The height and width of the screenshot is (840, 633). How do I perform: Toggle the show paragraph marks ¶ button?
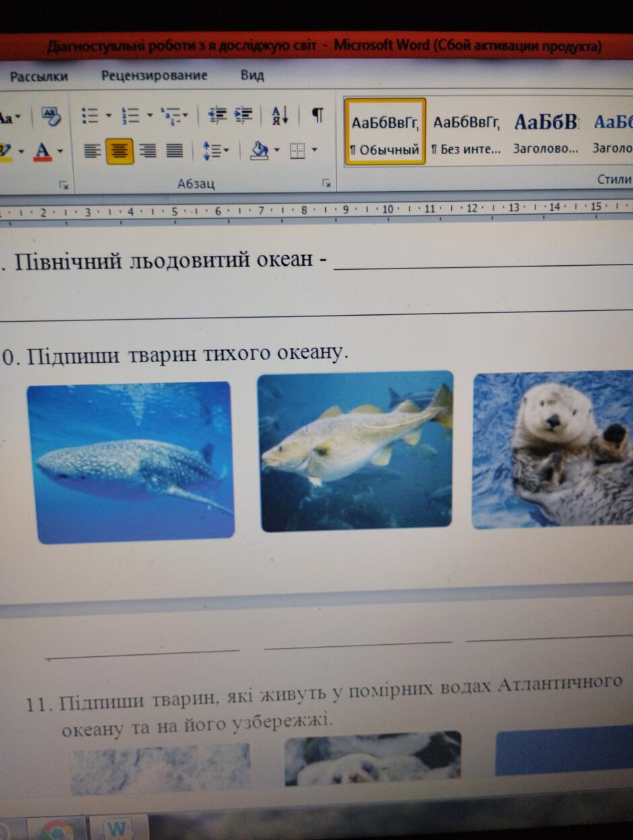coord(317,115)
